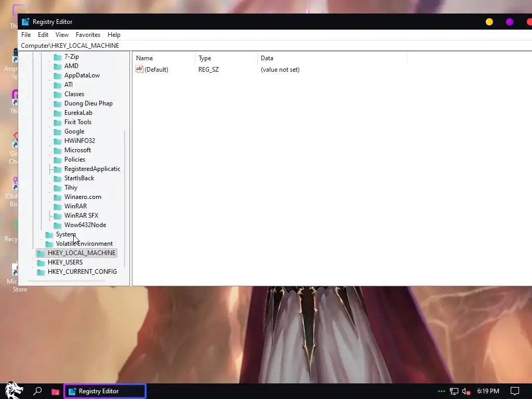Open the dragon Start button
Image resolution: width=532 pixels, height=399 pixels.
point(14,390)
